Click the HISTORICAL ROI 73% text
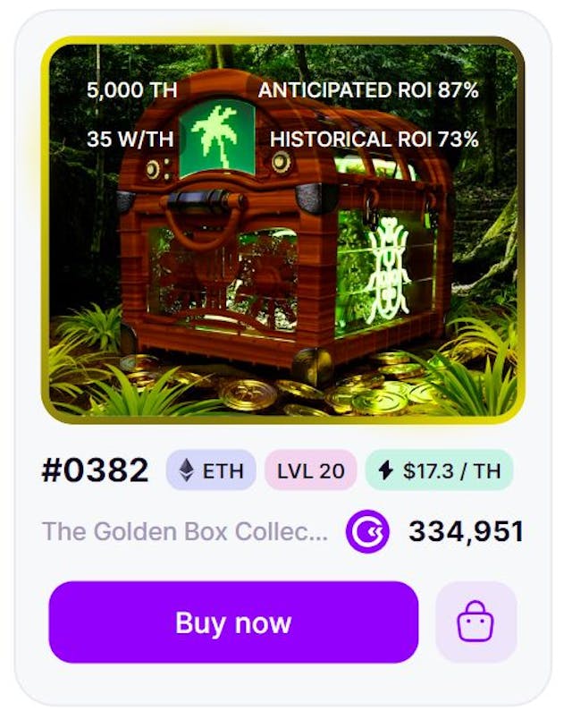 (x=374, y=140)
